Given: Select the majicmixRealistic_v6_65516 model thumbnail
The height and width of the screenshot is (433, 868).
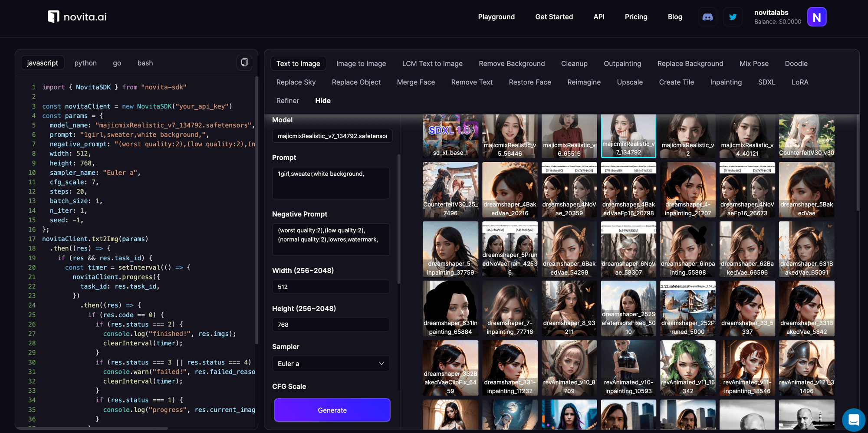Looking at the screenshot, I should click(x=569, y=135).
